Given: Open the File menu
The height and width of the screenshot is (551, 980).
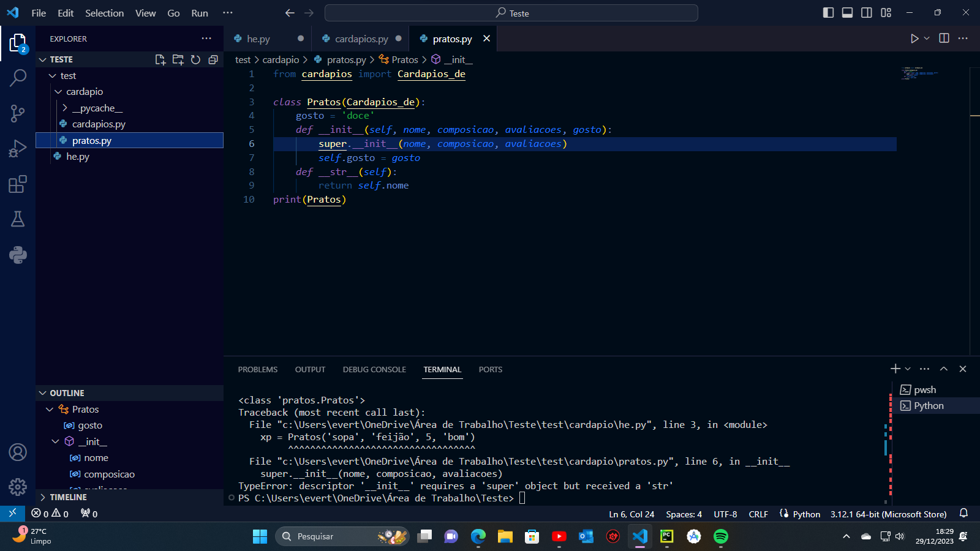Looking at the screenshot, I should click(x=39, y=13).
